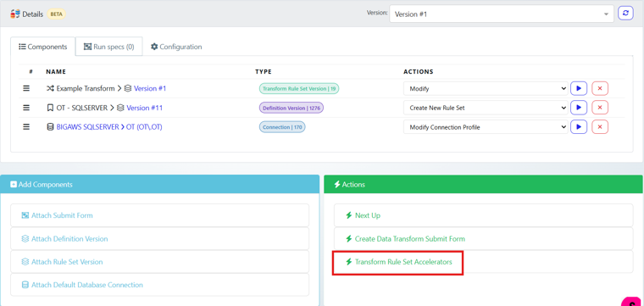Click the bookmark icon next to OT - SQLSERVER
The image size is (644, 306).
tap(50, 108)
